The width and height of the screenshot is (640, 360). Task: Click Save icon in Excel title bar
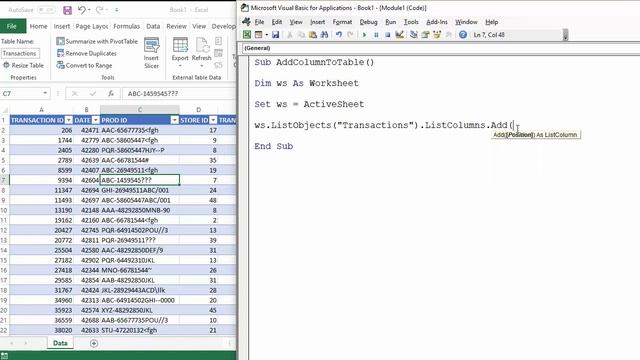[67, 10]
